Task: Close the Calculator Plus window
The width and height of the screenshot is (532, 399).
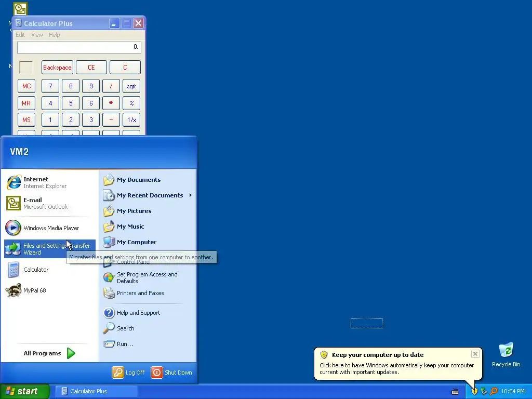Action: click(138, 23)
